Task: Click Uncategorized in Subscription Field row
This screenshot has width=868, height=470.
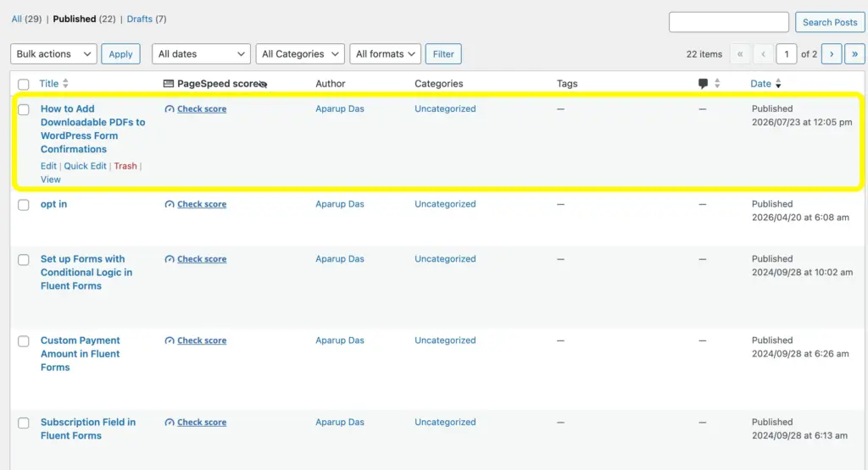Action: 445,423
